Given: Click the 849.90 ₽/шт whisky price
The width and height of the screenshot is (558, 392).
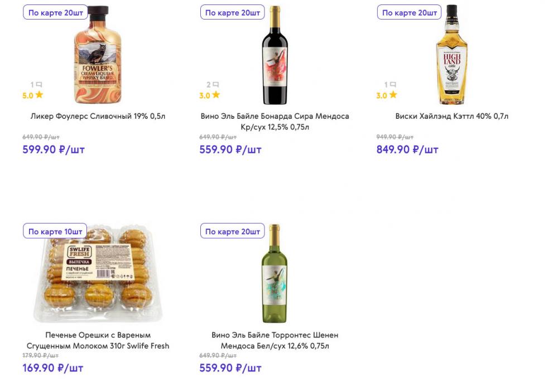Looking at the screenshot, I should [407, 149].
